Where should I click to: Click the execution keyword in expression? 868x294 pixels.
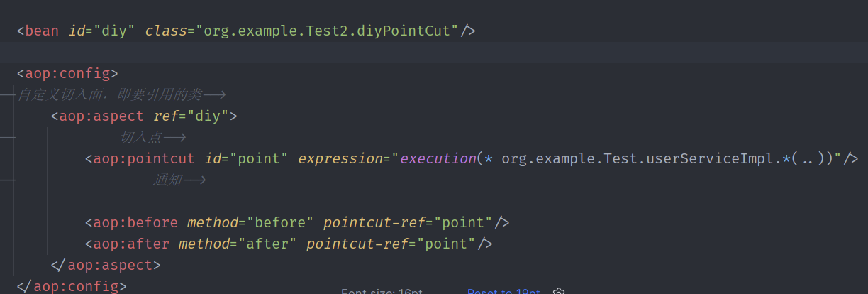coord(437,158)
